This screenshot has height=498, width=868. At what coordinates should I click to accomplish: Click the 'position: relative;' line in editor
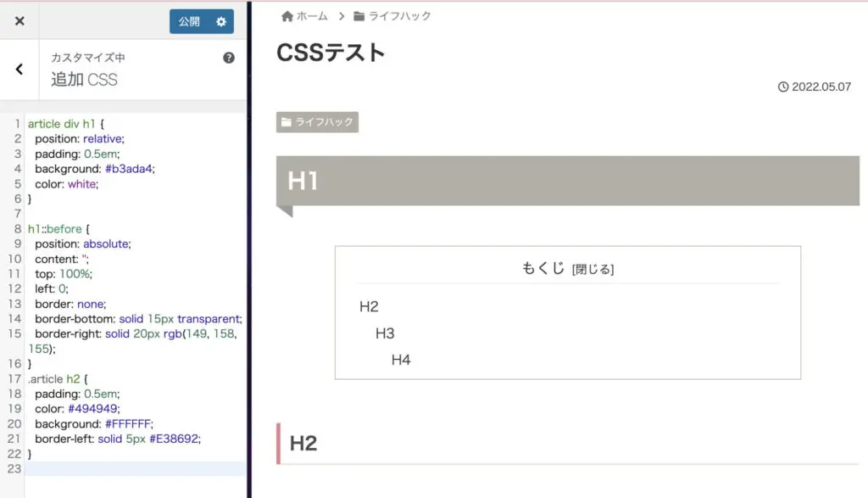point(80,138)
